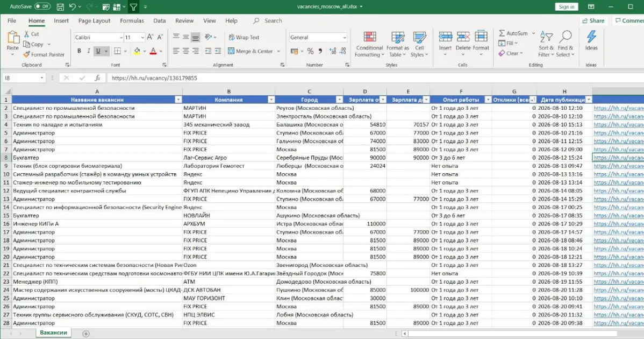Click the Undo arrow icon
Viewport: 644px width, 339px height.
[72, 7]
